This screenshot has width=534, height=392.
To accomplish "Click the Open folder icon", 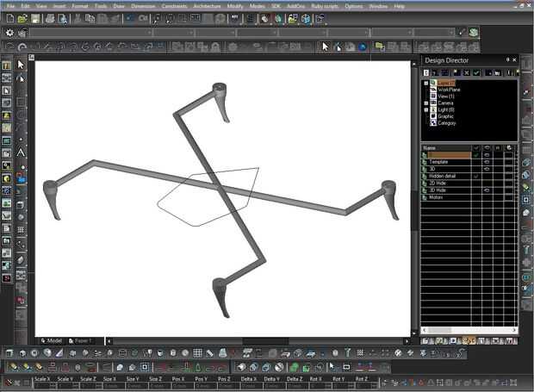I will click(x=21, y=18).
